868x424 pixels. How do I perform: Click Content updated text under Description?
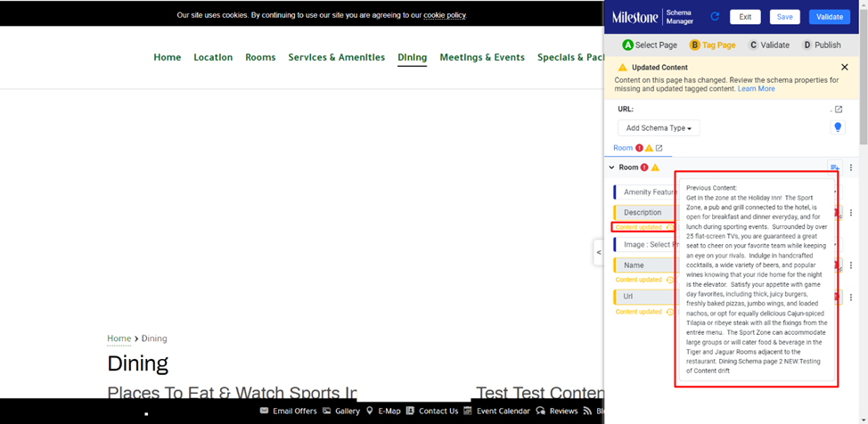(638, 227)
